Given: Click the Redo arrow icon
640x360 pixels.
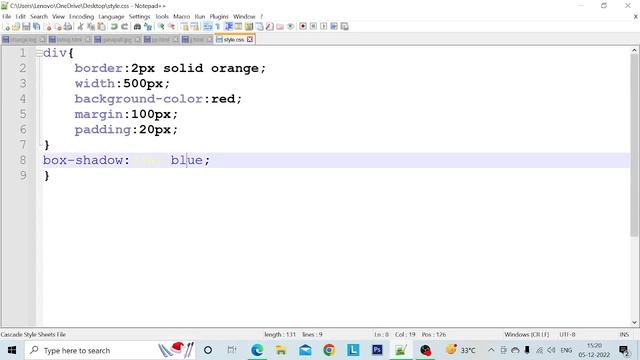Looking at the screenshot, I should [x=124, y=27].
